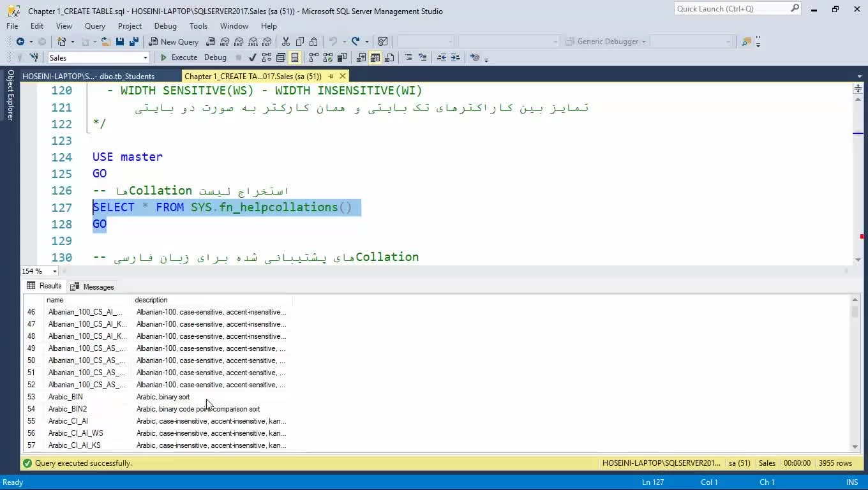Open an XMLA query window

click(x=253, y=41)
